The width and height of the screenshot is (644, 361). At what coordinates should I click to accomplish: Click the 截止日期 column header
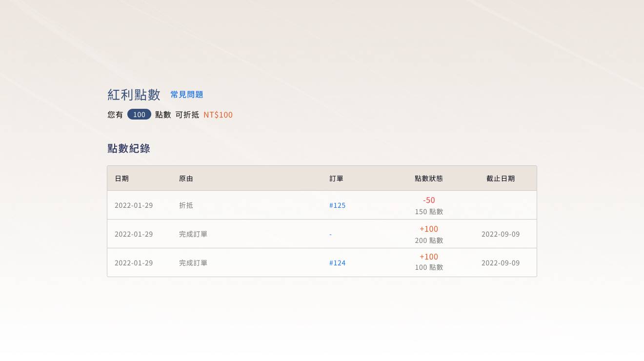click(501, 179)
